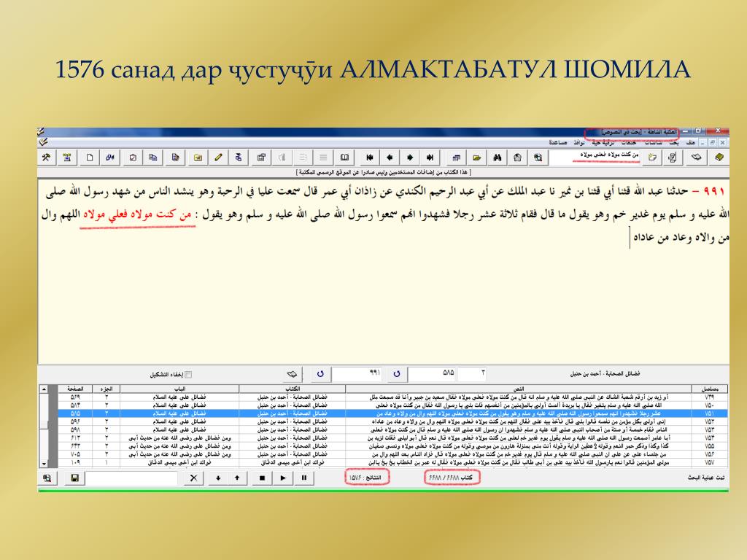Image resolution: width=747 pixels, height=560 pixels.
Task: Click the results list scroll up arrow
Action: point(44,389)
